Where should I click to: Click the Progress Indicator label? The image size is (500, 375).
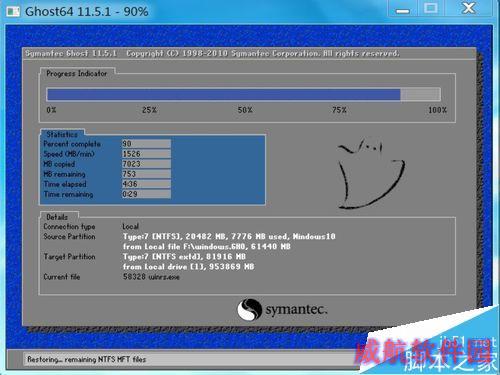77,73
